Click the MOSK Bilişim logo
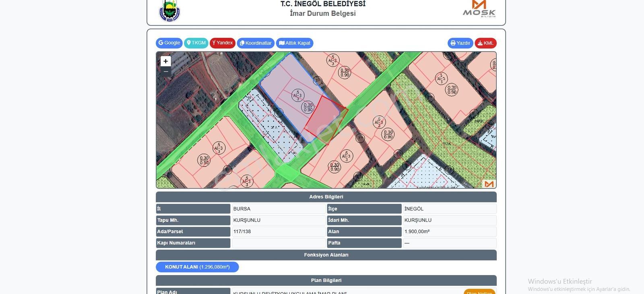Image resolution: width=644 pixels, height=294 pixels. click(x=479, y=9)
